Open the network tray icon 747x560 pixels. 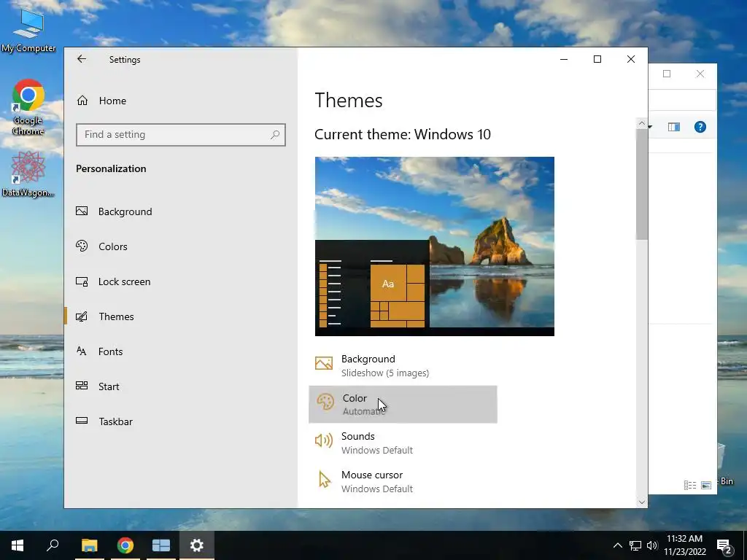pos(635,545)
